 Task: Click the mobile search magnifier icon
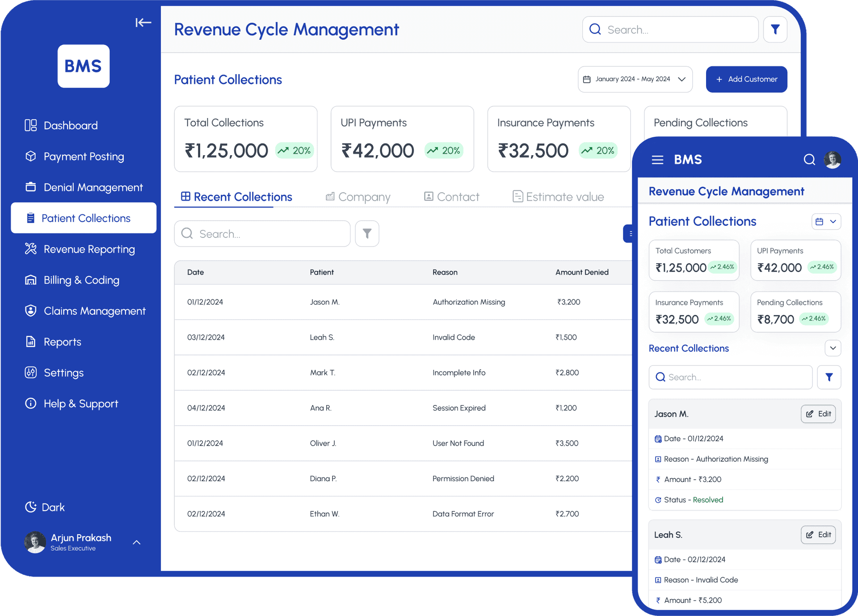tap(809, 160)
